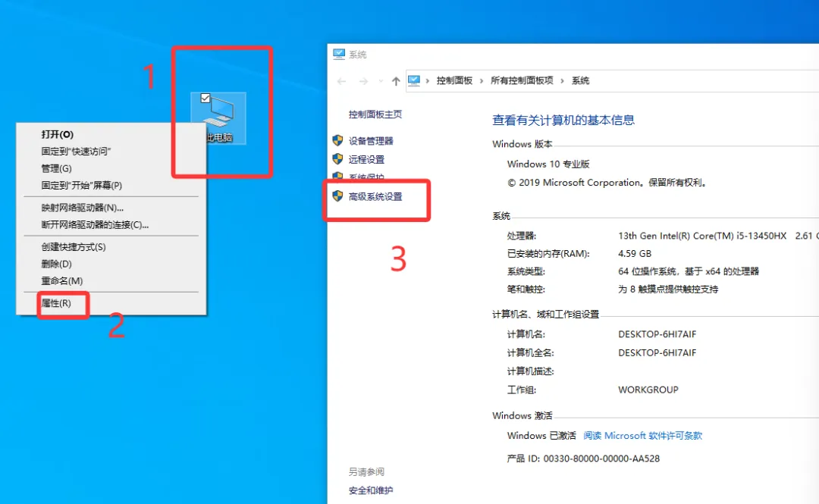Image resolution: width=819 pixels, height=504 pixels.
Task: Choose 创建快捷方式(S) menu entry
Action: pos(111,247)
